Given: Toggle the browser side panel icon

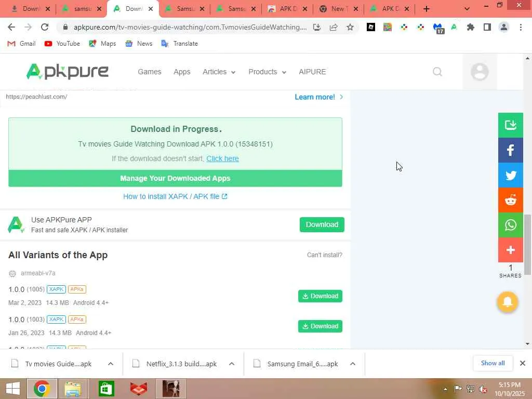Looking at the screenshot, I should click(487, 27).
